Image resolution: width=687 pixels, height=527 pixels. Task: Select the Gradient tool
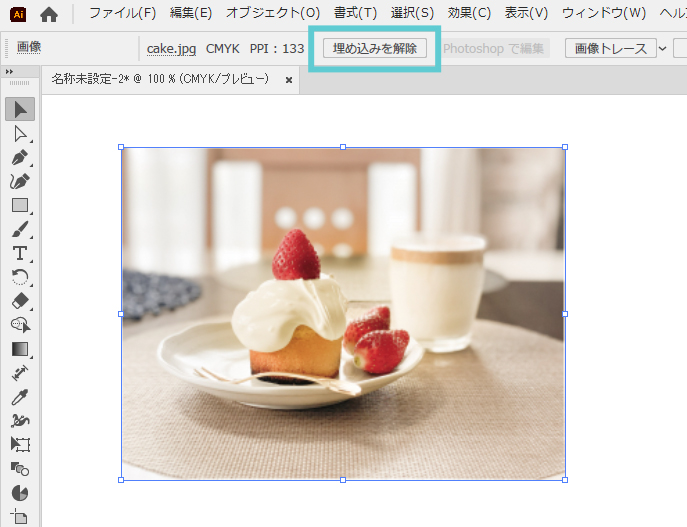tap(20, 349)
